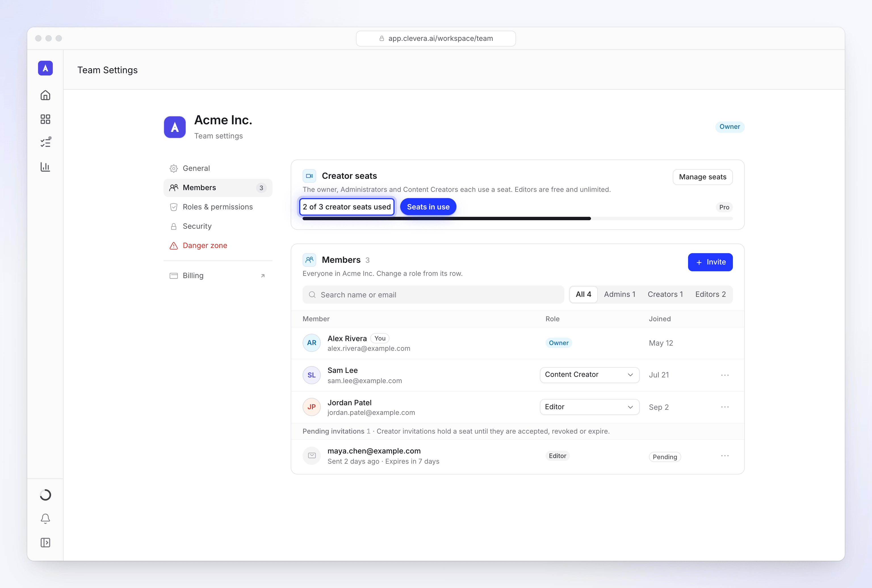Click the usage progress ring icon

[x=45, y=495]
